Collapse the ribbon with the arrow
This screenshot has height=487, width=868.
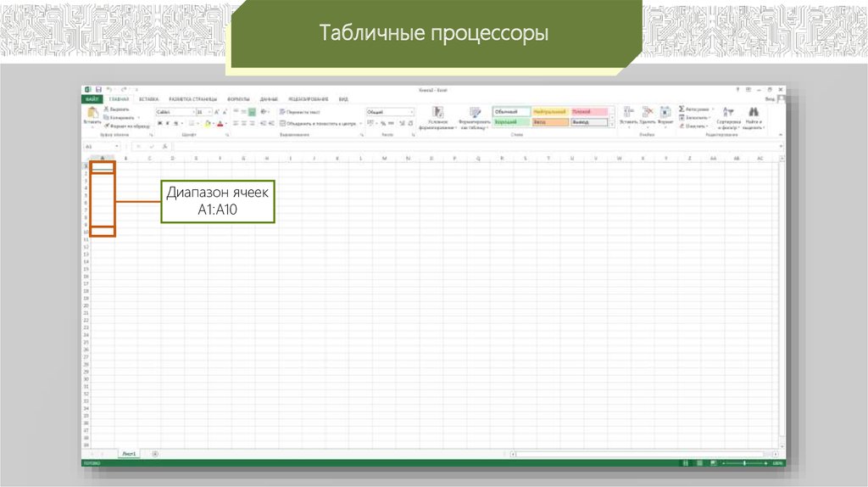pyautogui.click(x=781, y=135)
